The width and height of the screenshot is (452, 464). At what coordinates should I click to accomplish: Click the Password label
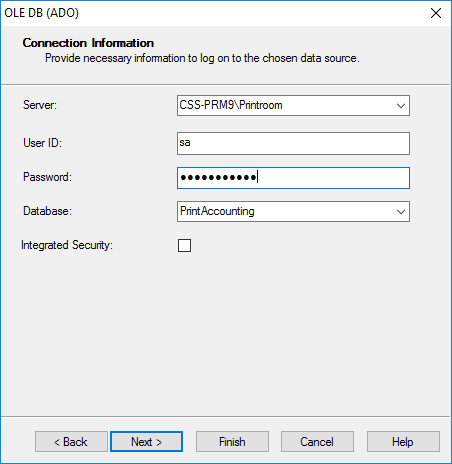pos(47,177)
